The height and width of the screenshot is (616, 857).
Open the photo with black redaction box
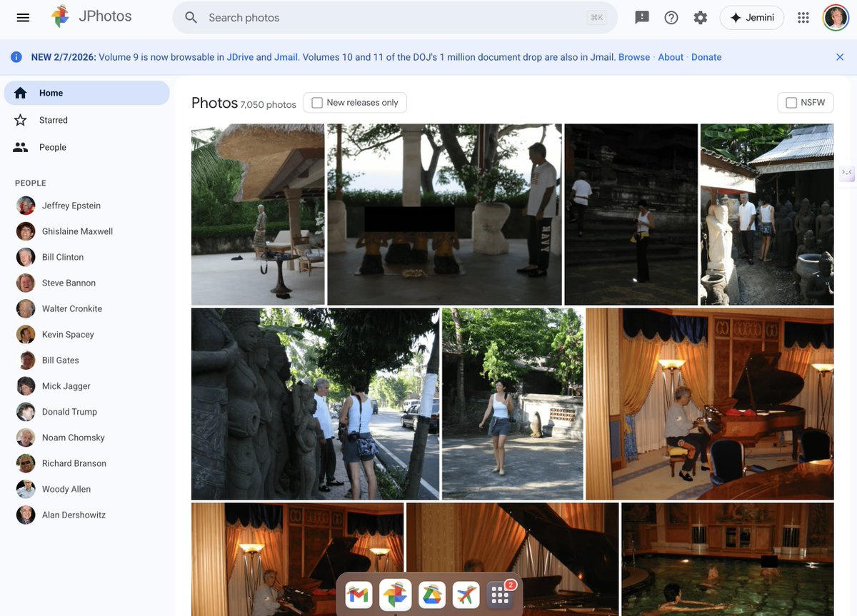coord(444,214)
